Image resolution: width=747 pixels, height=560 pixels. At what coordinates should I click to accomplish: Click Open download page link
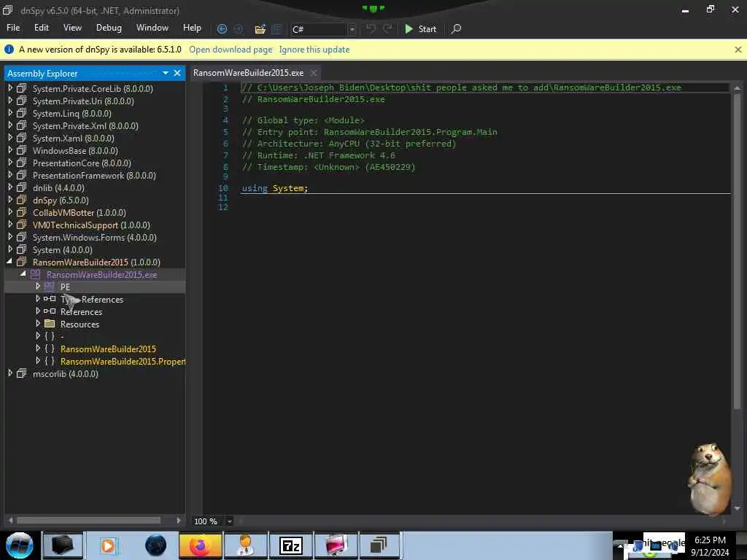click(x=231, y=50)
